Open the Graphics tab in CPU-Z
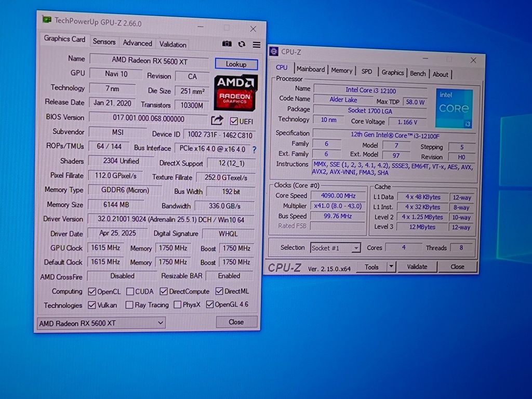The image size is (532, 399). pyautogui.click(x=393, y=72)
